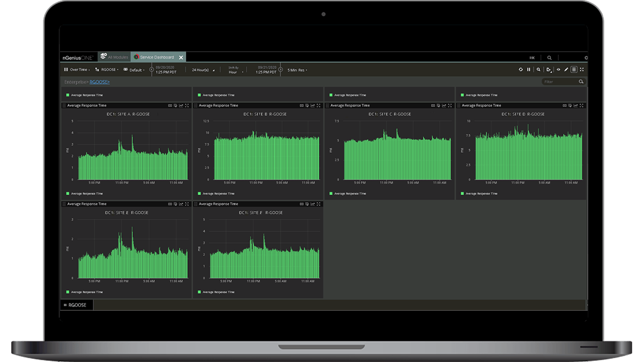Switch dashboard to list view layout
644x362 pixels.
pyautogui.click(x=574, y=70)
